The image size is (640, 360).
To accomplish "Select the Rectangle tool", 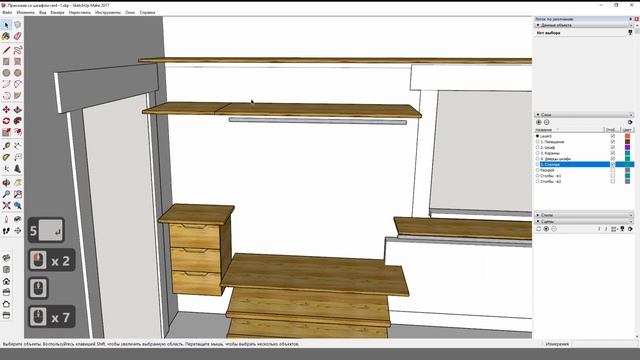I will pyautogui.click(x=6, y=62).
